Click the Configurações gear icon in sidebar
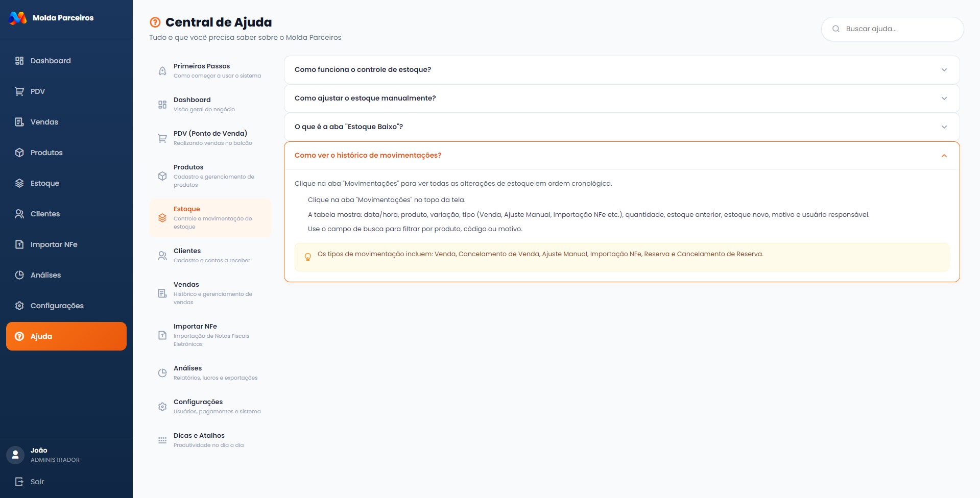 (19, 306)
